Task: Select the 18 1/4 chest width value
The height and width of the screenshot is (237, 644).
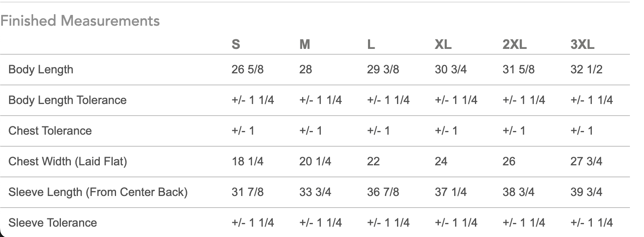Action: [247, 161]
